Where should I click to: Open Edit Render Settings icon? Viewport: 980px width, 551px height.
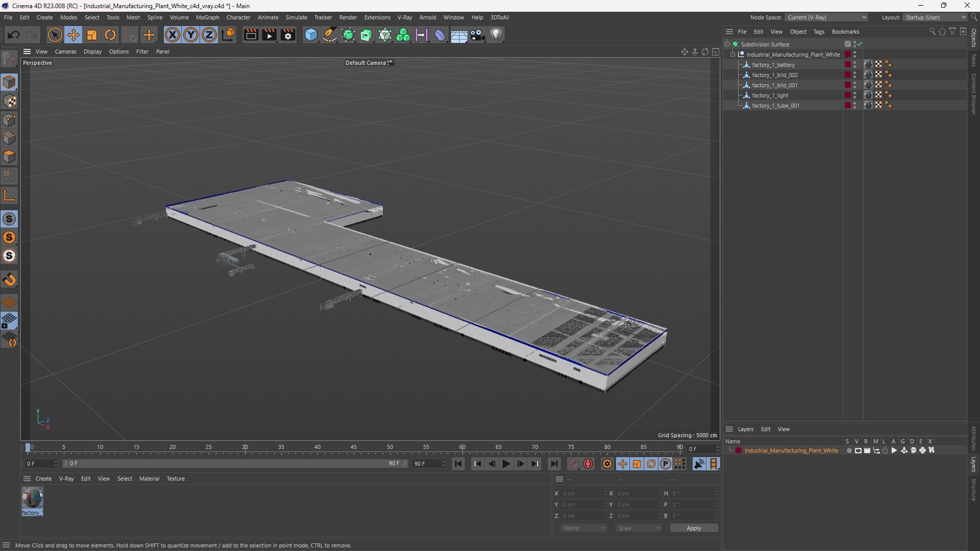288,35
